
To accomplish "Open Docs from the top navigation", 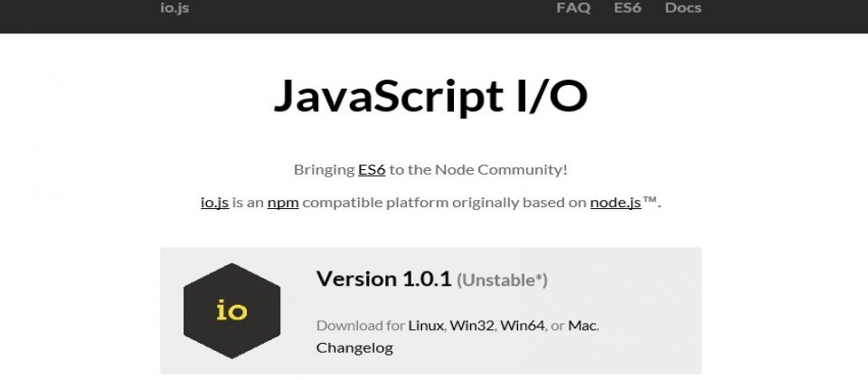I will (684, 8).
